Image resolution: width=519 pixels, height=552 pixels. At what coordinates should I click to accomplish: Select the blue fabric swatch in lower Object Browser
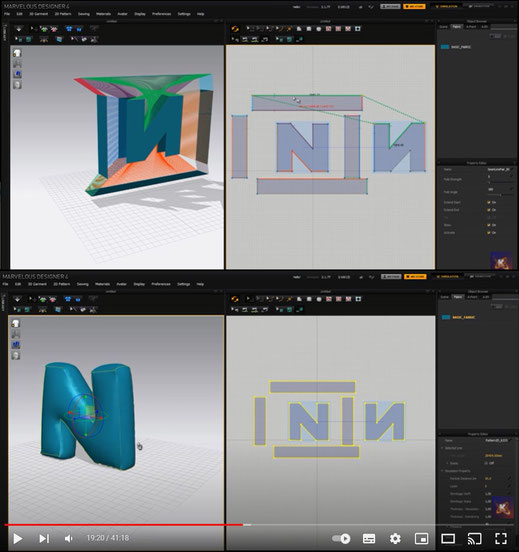point(446,317)
